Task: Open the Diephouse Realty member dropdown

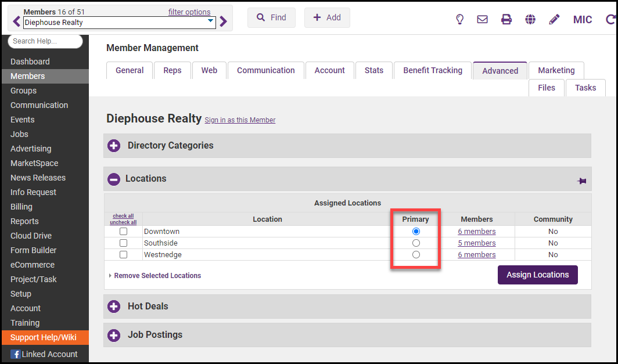Action: click(119, 23)
